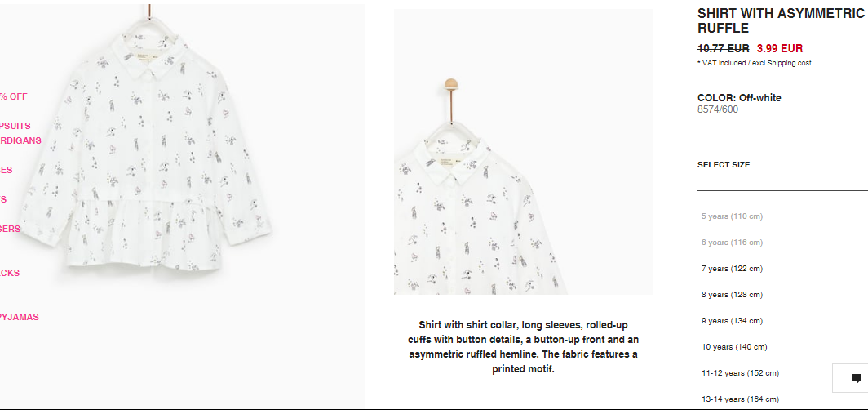Click the 3.99 EUR sale price
Image resolution: width=868 pixels, height=410 pixels.
pyautogui.click(x=779, y=48)
